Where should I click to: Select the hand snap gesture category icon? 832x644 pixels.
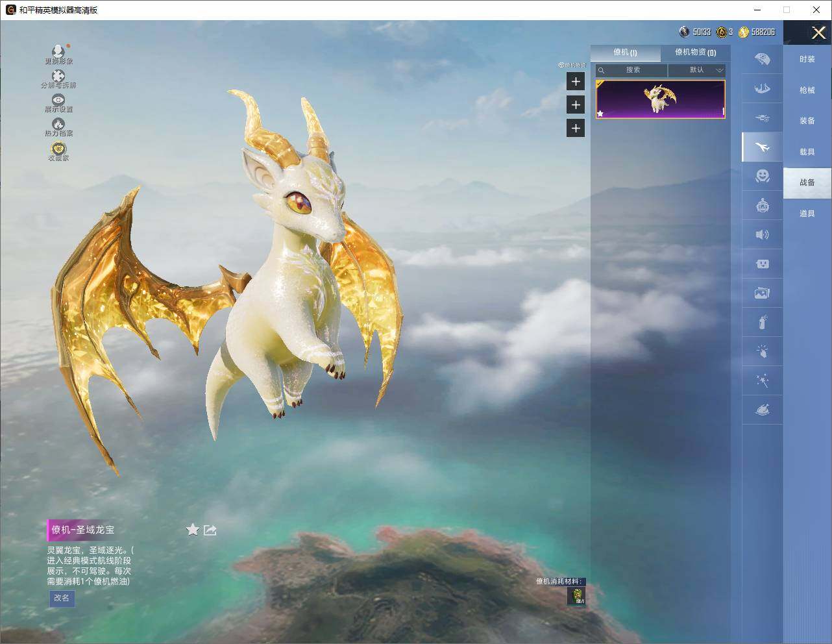click(x=763, y=351)
